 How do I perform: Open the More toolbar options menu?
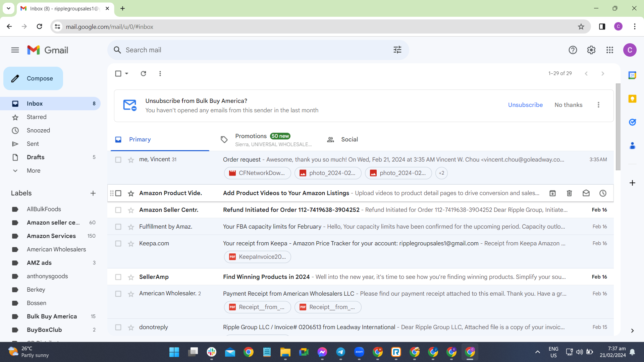tap(160, 73)
